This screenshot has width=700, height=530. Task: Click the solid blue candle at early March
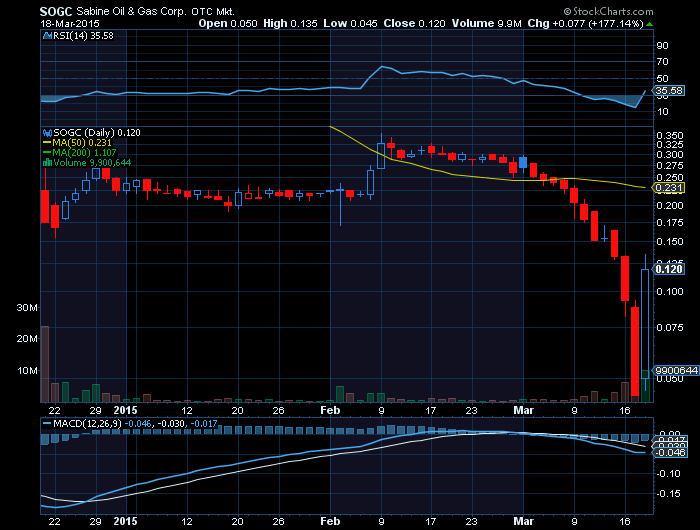pyautogui.click(x=523, y=163)
